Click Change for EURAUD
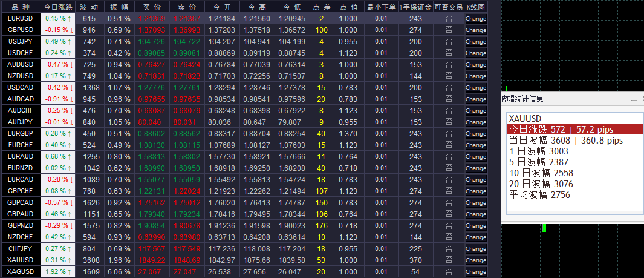The width and height of the screenshot is (644, 278). (476, 157)
